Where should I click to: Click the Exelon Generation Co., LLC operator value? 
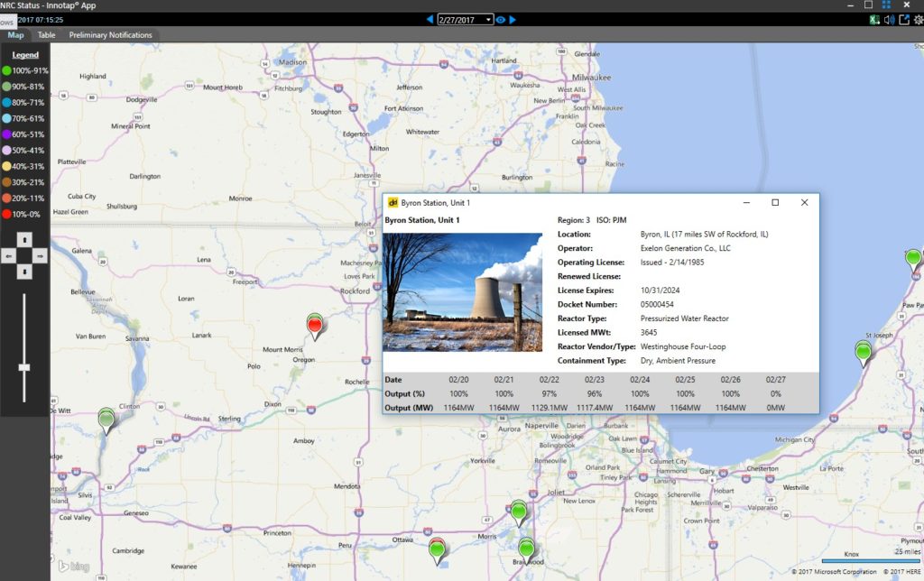pos(686,248)
